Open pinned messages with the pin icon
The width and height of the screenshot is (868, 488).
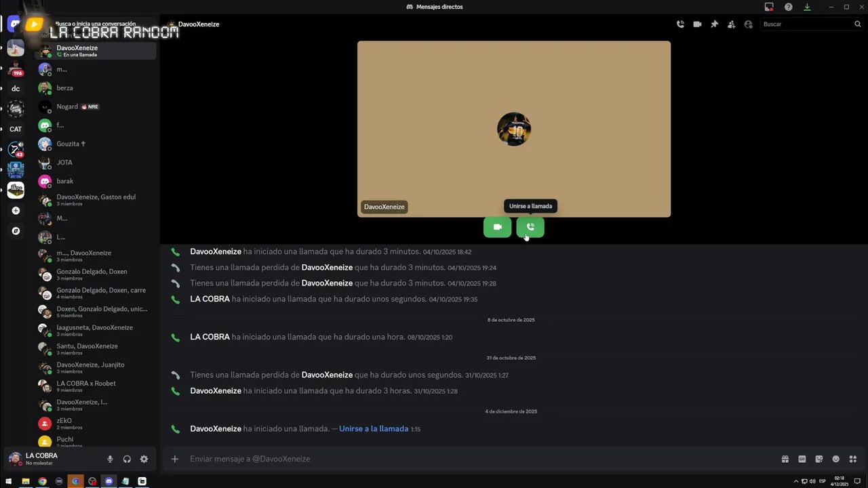click(x=714, y=24)
